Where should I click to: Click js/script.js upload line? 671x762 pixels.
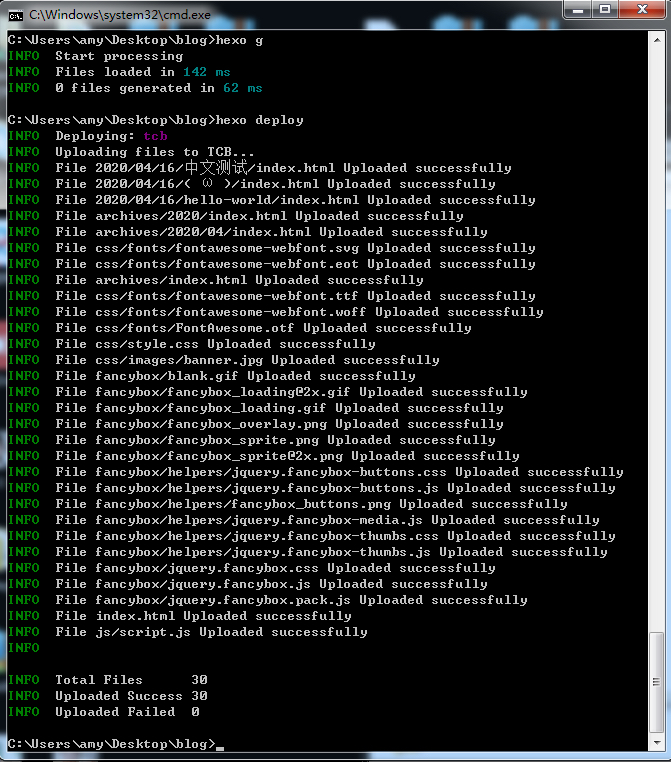click(x=188, y=633)
